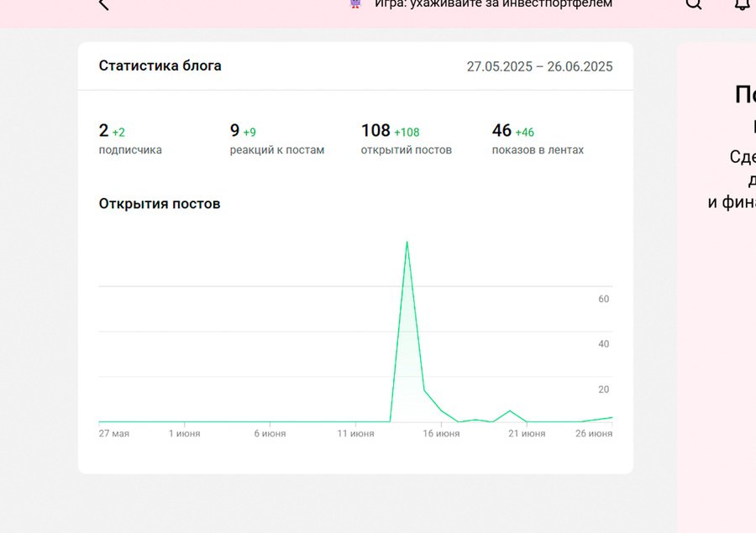756x533 pixels.
Task: Click the small chart bump near 20 июня
Action: 510,411
